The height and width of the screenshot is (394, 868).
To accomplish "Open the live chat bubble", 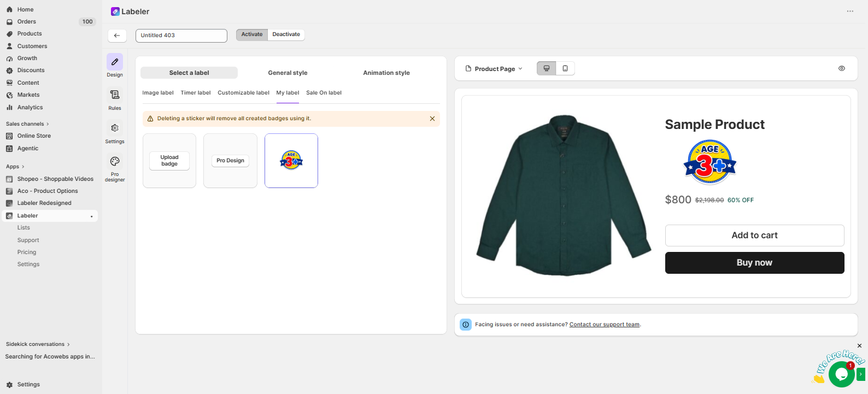I will [x=841, y=374].
